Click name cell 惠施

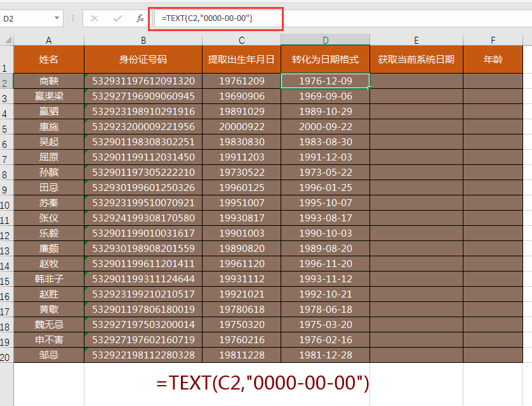click(x=49, y=127)
